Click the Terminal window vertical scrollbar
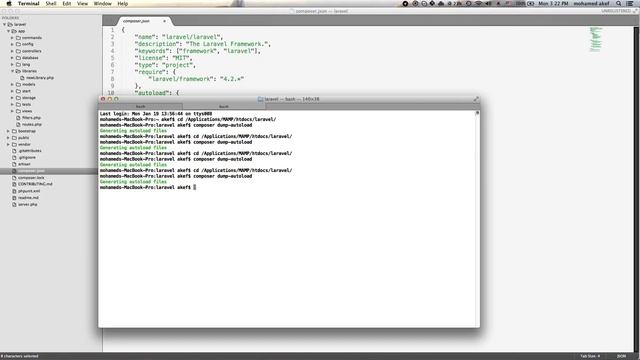 [x=477, y=218]
